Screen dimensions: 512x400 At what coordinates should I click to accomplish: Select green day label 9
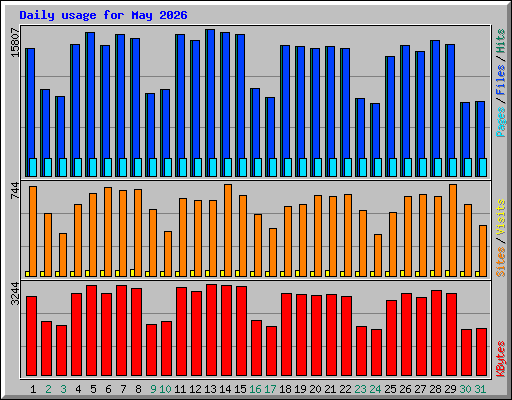153,389
